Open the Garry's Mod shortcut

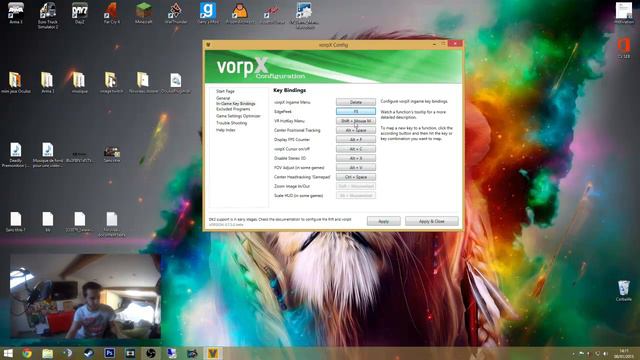pos(208,13)
